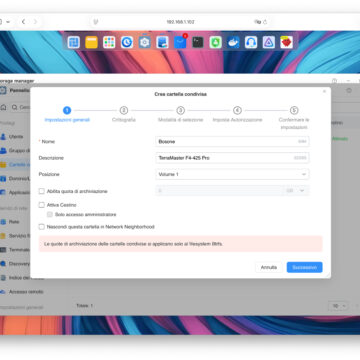This screenshot has height=360, width=360.
Task: Open Terminale in the sidebar
Action: click(x=15, y=250)
